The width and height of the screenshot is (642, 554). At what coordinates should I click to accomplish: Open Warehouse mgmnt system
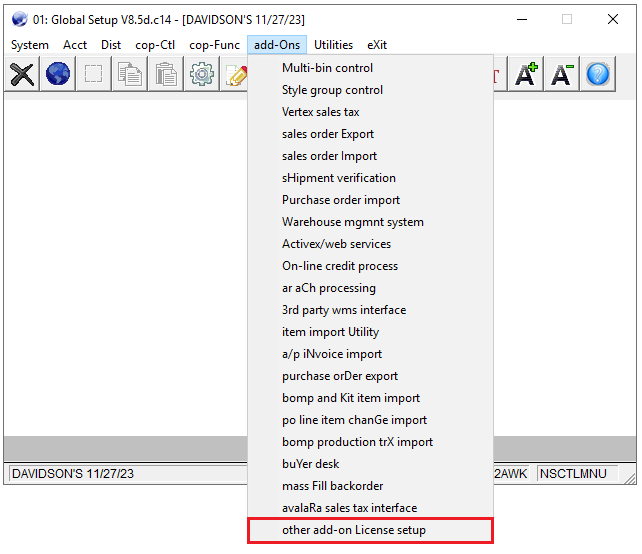pyautogui.click(x=371, y=222)
